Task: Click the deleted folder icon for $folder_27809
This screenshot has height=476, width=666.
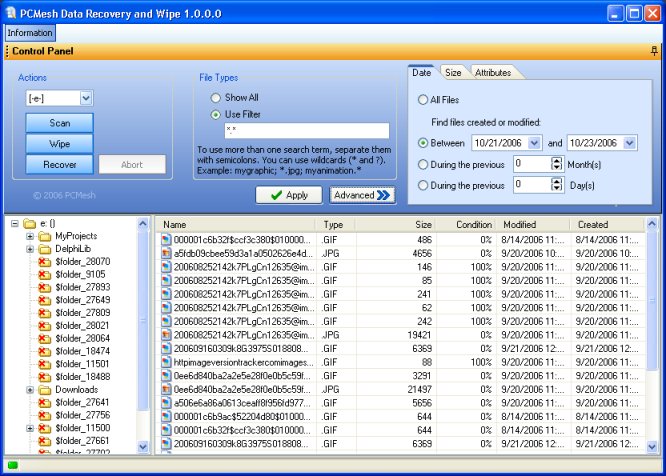Action: [x=44, y=313]
